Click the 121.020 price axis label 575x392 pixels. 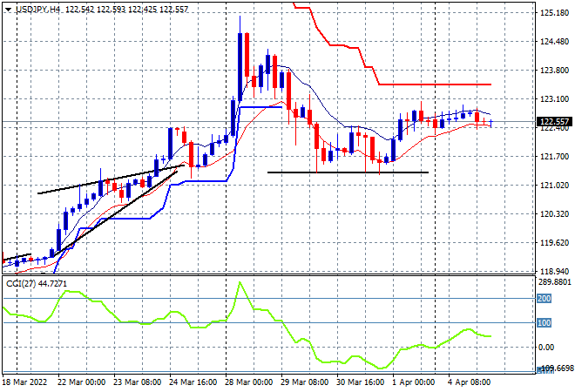[554, 186]
